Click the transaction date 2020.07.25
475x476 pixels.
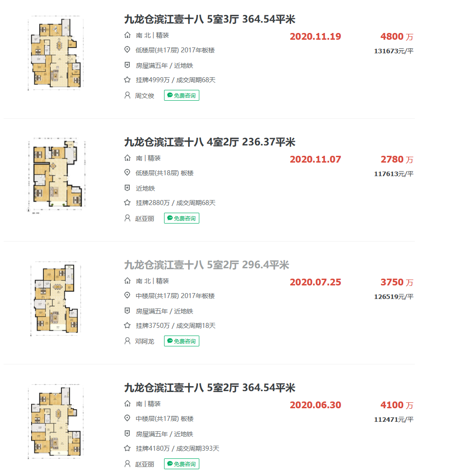point(315,282)
